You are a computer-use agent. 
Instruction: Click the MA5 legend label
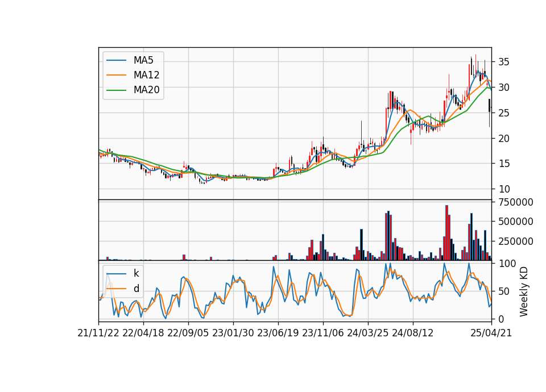coord(143,60)
